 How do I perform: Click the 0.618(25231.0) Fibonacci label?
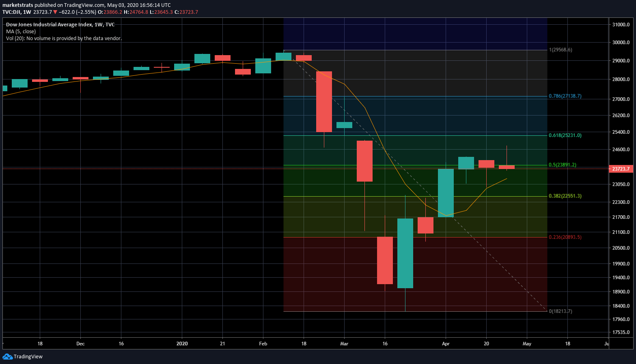coord(565,135)
